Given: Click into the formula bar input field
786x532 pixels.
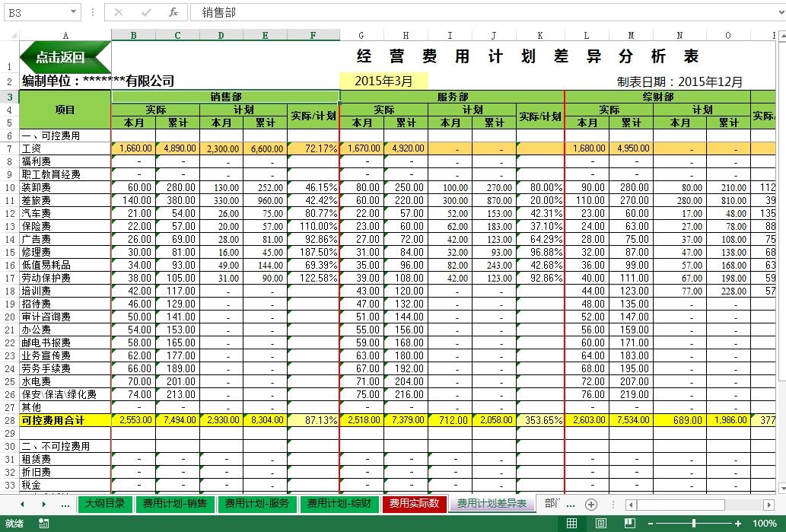Looking at the screenshot, I should [487, 12].
